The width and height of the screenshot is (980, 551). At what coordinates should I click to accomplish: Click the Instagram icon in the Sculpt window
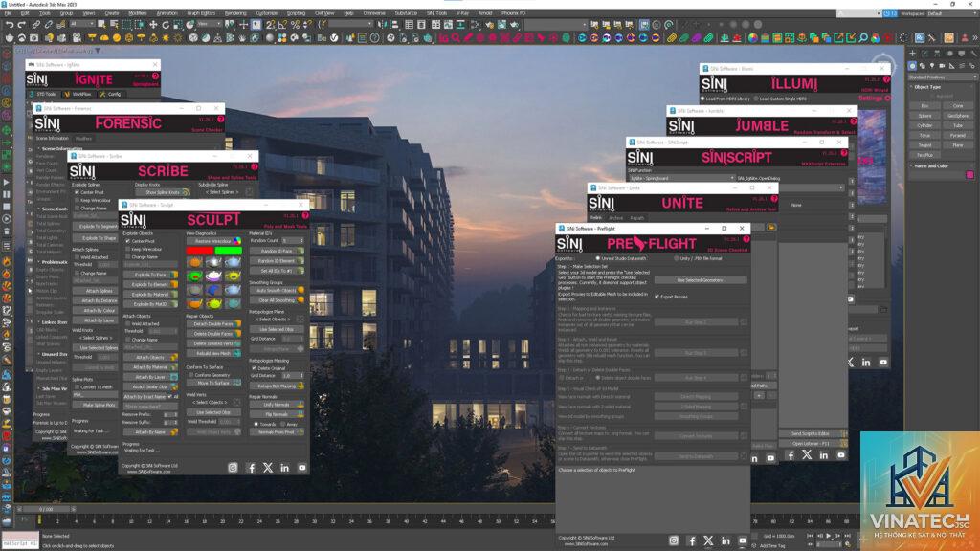pos(233,467)
